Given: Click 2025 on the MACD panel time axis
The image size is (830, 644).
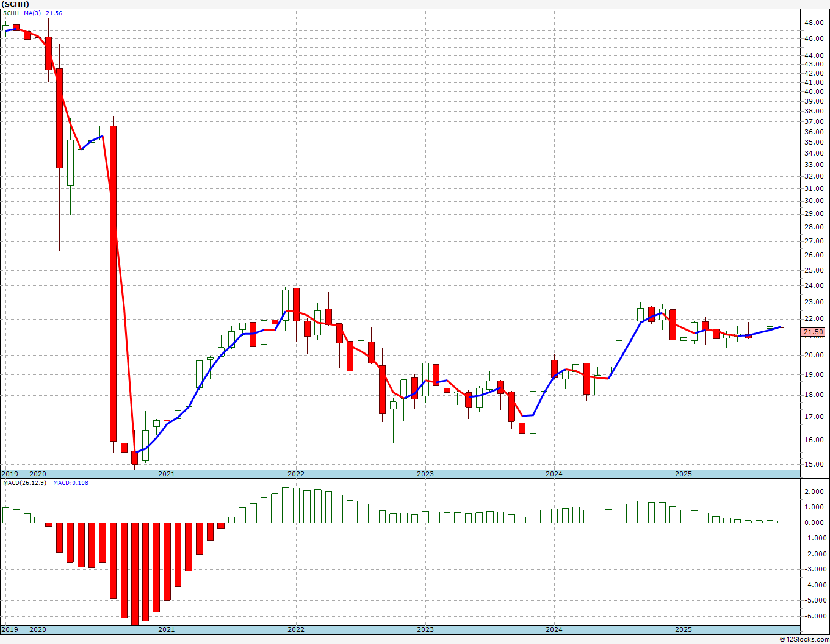Looking at the screenshot, I should coord(684,629).
